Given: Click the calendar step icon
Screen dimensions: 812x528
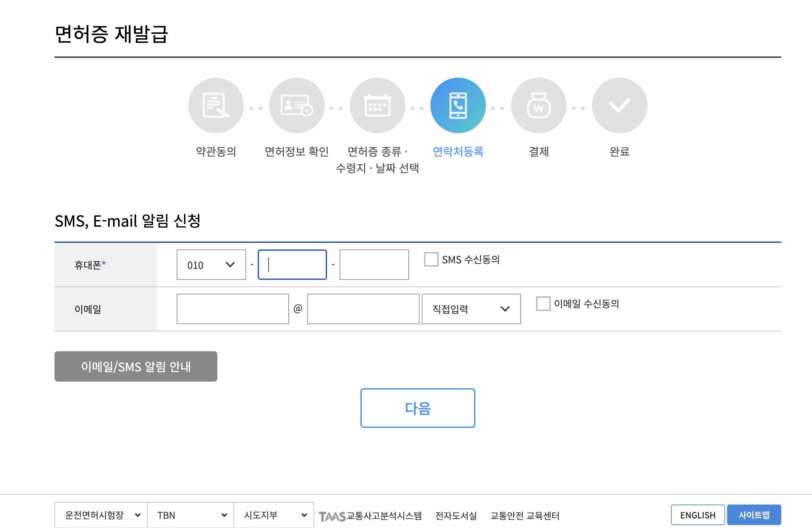Looking at the screenshot, I should pos(377,105).
